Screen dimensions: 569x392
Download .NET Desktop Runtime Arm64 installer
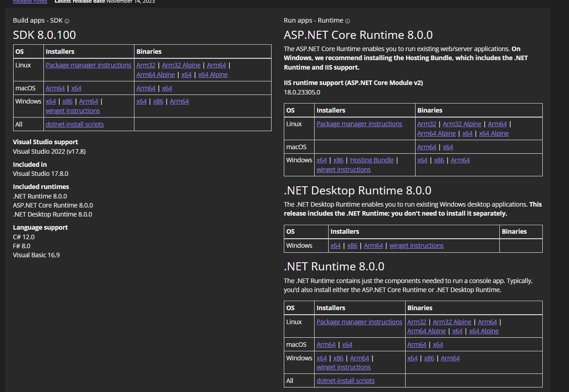pos(373,246)
